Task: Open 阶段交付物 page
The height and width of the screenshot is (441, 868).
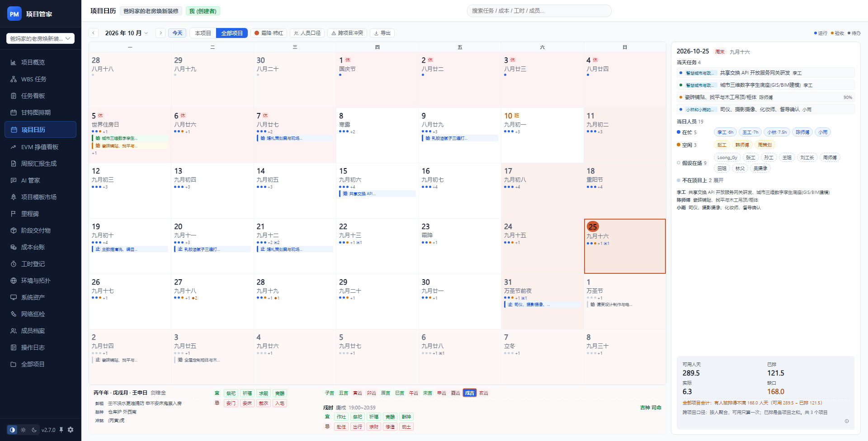Action: click(x=40, y=230)
